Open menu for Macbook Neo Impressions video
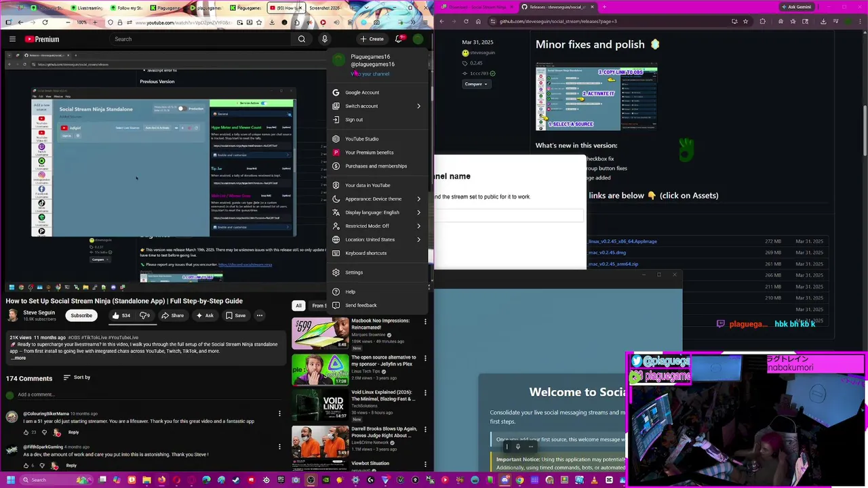Image resolution: width=868 pixels, height=488 pixels. (x=426, y=321)
